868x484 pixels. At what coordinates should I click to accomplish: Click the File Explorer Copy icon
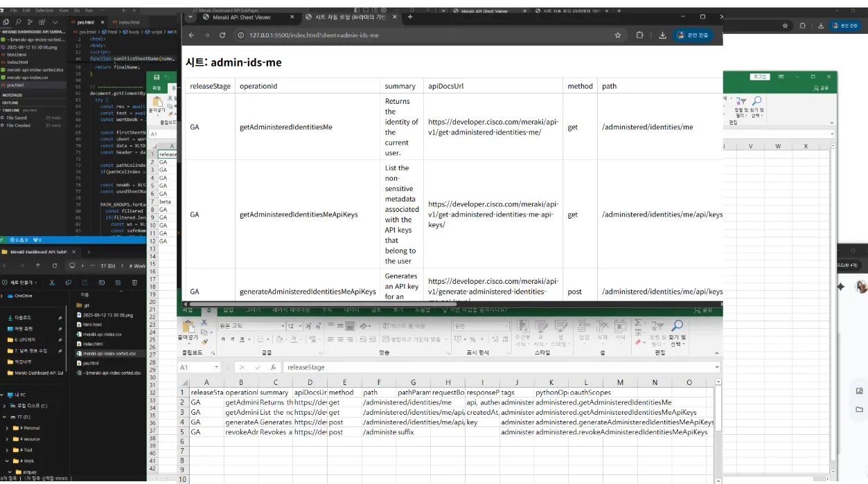(x=69, y=283)
